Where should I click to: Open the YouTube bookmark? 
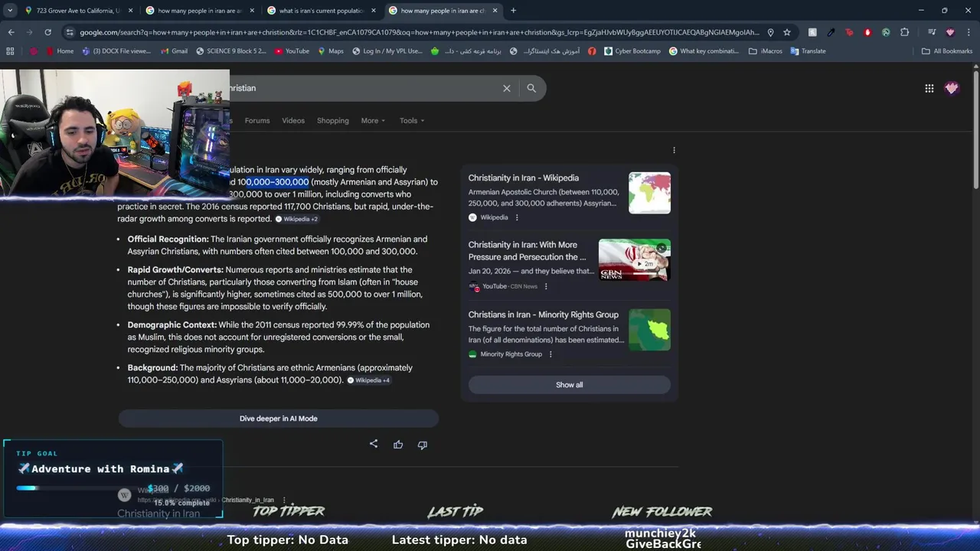point(292,51)
